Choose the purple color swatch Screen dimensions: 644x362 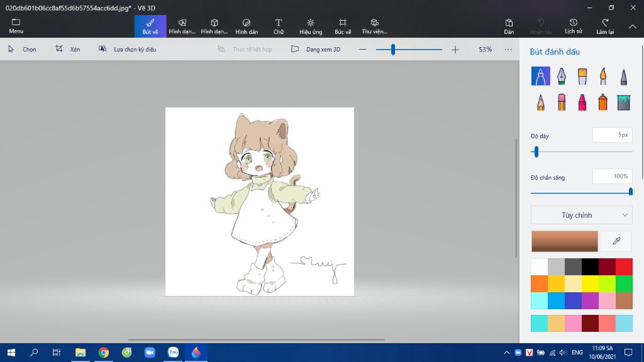point(590,300)
